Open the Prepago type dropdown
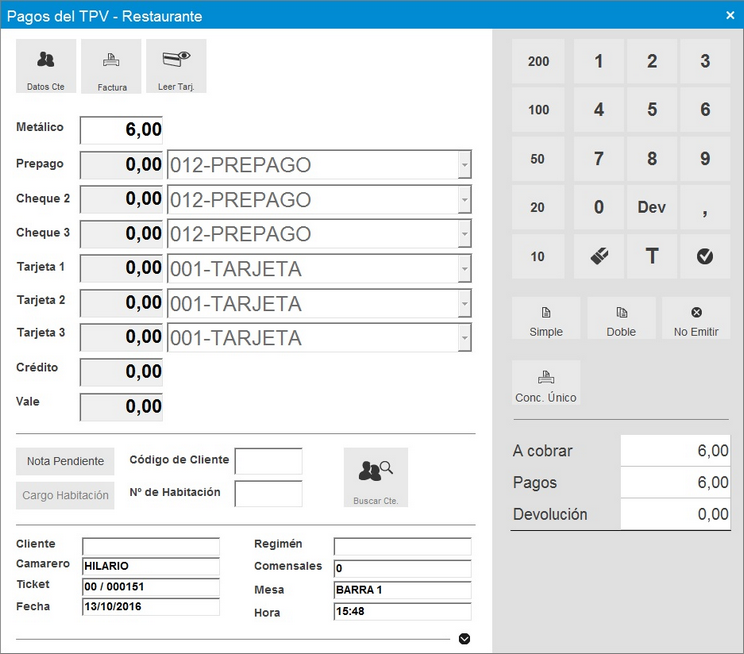Image resolution: width=744 pixels, height=654 pixels. [465, 165]
